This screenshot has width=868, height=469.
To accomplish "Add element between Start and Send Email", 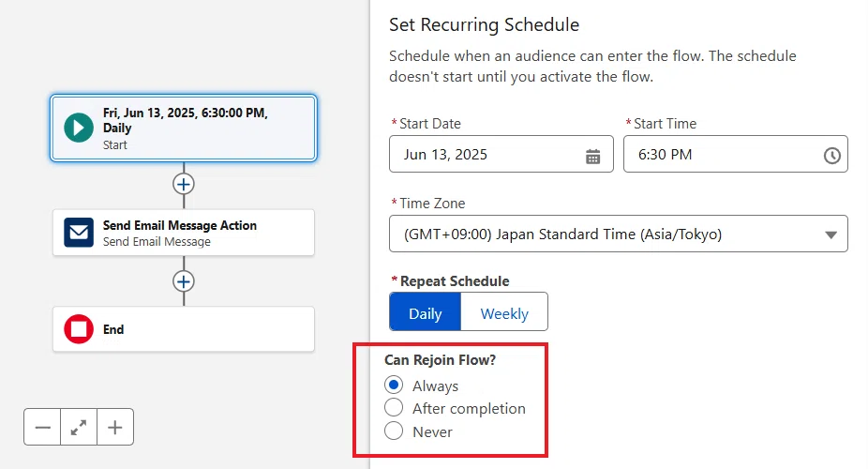I will click(183, 185).
